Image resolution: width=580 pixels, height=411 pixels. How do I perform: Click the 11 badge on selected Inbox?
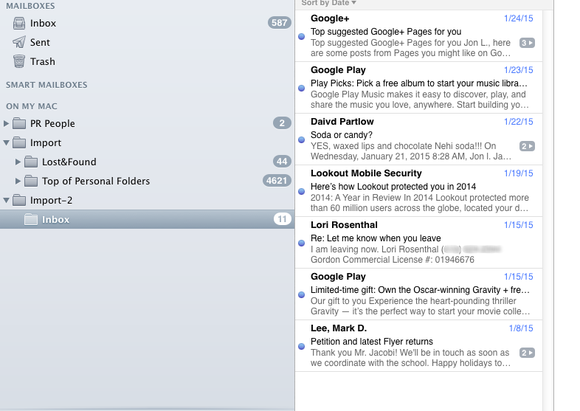click(x=282, y=219)
